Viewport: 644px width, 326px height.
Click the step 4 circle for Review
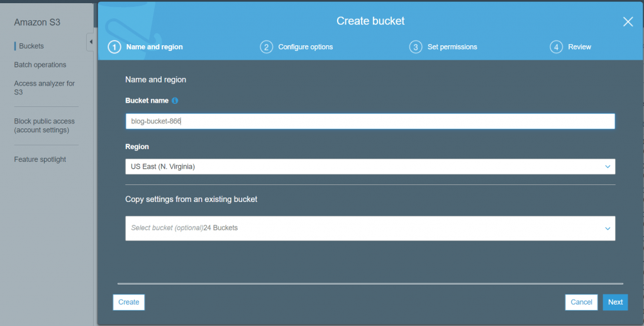click(556, 47)
